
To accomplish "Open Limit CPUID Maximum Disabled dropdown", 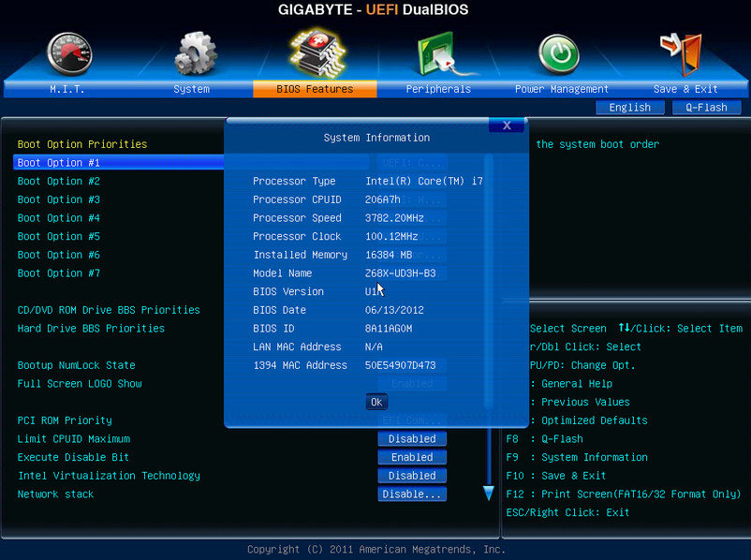I will [x=412, y=439].
